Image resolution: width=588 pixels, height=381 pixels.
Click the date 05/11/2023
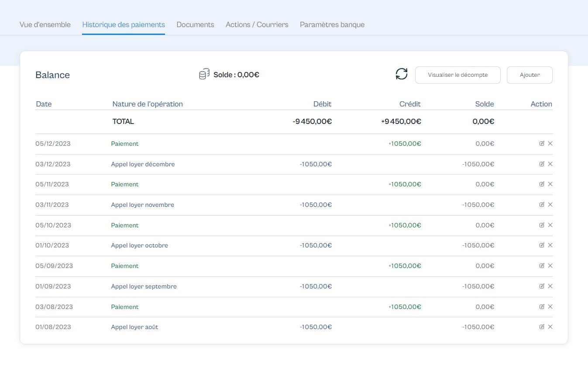[52, 184]
